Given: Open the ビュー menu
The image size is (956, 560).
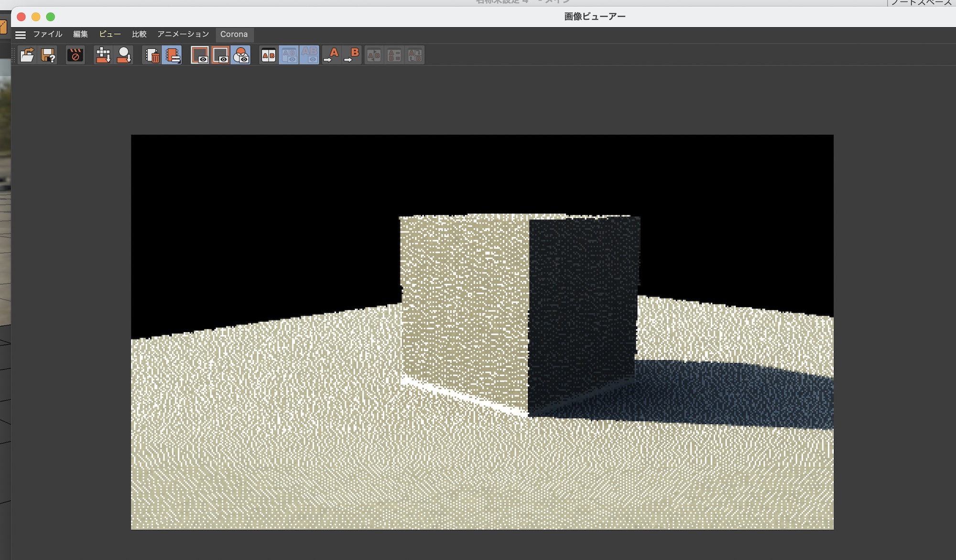Looking at the screenshot, I should tap(109, 34).
